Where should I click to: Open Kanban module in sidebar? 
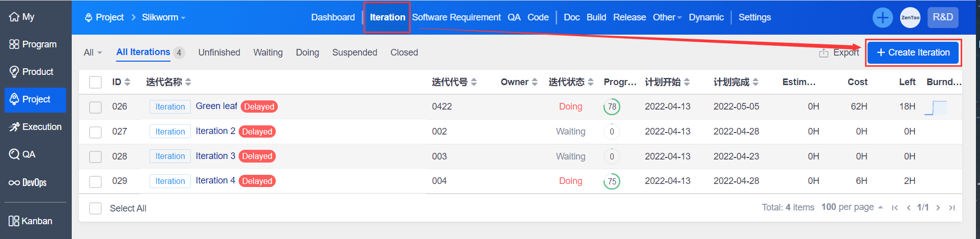click(31, 221)
